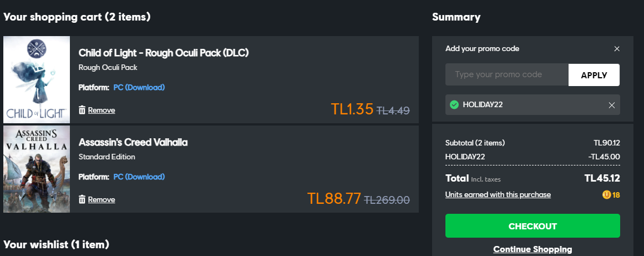Screen dimensions: 644x256
Task: Click trash icon for Assassin's Creed Valhalla
Action: [82, 199]
